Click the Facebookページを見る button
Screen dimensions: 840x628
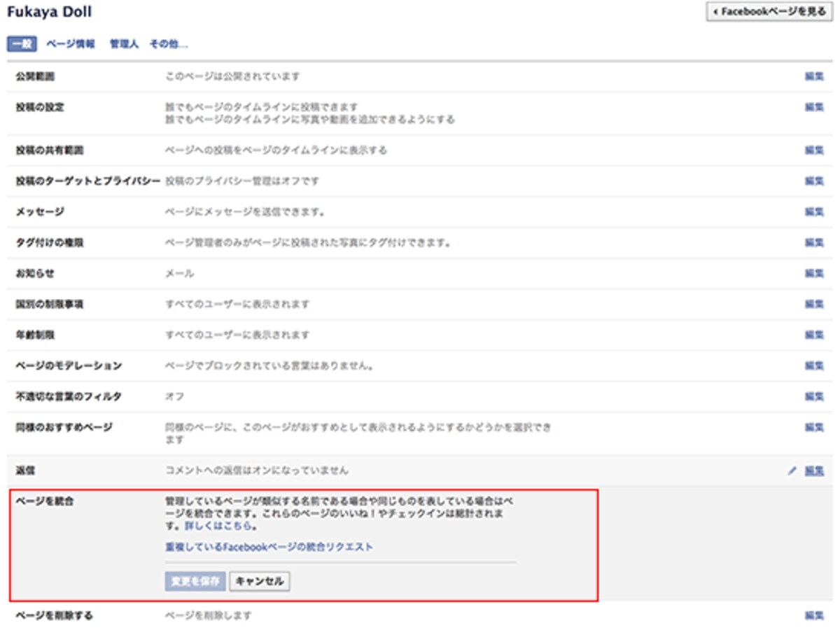click(769, 12)
